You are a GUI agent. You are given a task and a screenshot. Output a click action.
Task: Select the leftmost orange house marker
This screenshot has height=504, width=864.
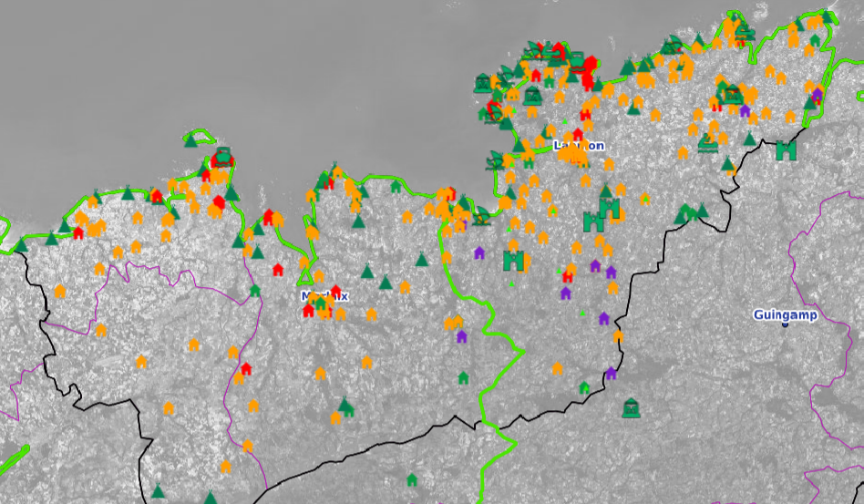(60, 292)
